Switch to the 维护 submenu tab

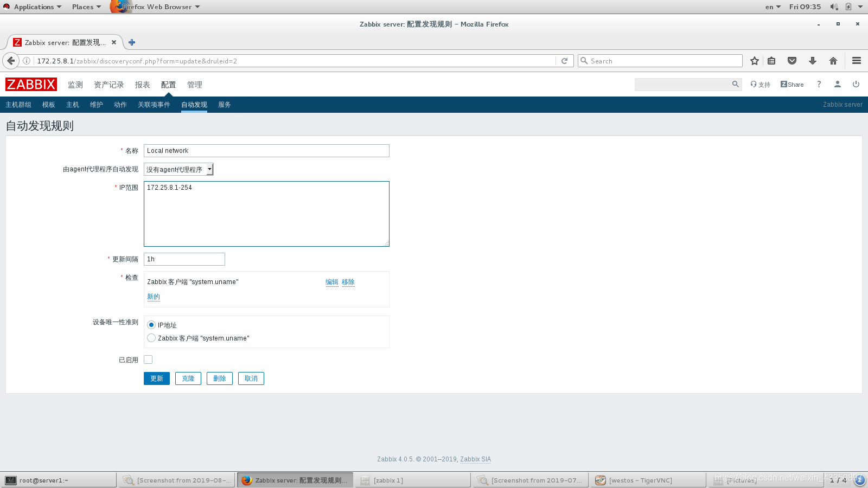97,105
